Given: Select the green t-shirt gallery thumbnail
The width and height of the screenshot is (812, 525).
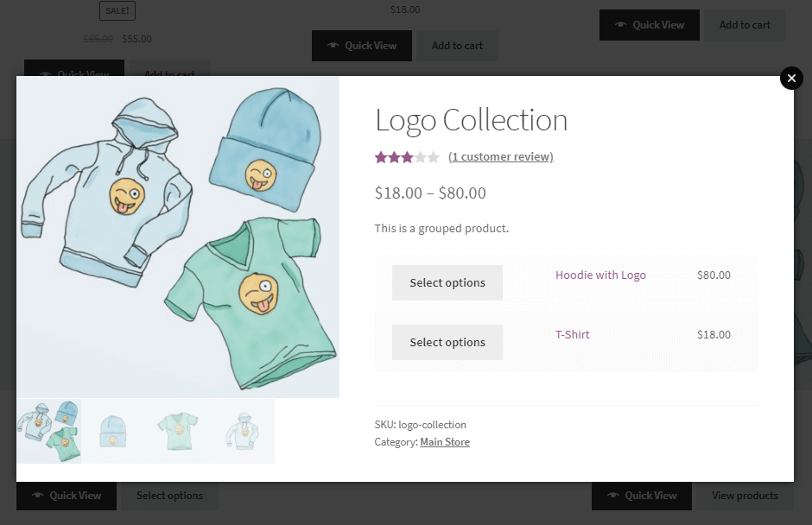Looking at the screenshot, I should pyautogui.click(x=177, y=431).
